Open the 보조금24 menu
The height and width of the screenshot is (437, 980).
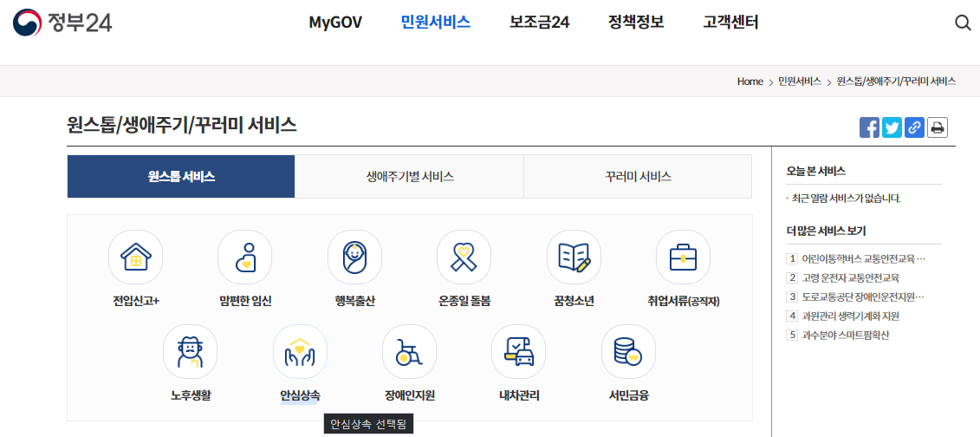(539, 23)
